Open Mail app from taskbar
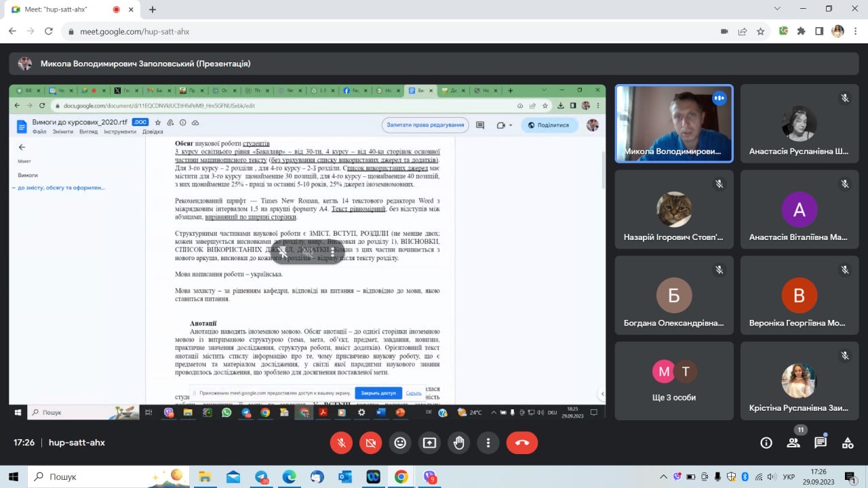Viewport: 868px width, 488px height. point(233,476)
